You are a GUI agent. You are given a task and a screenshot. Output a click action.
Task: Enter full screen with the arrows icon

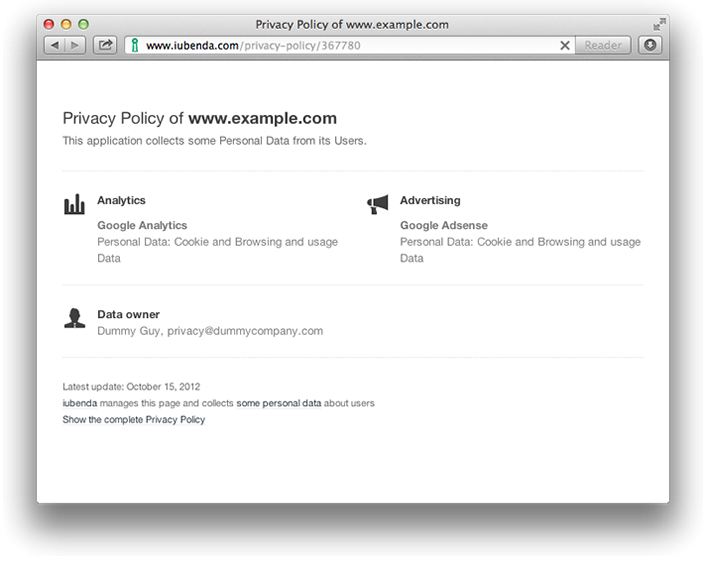pyautogui.click(x=659, y=24)
